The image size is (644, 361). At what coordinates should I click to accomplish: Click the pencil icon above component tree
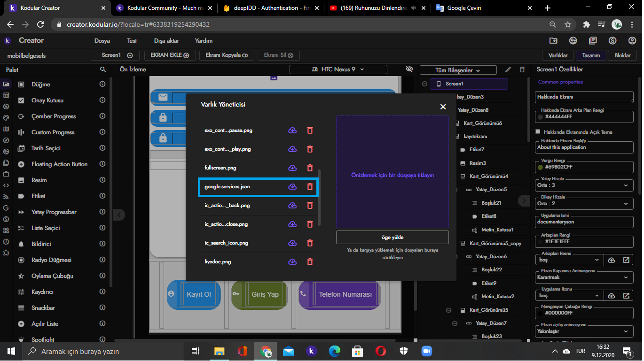point(508,69)
